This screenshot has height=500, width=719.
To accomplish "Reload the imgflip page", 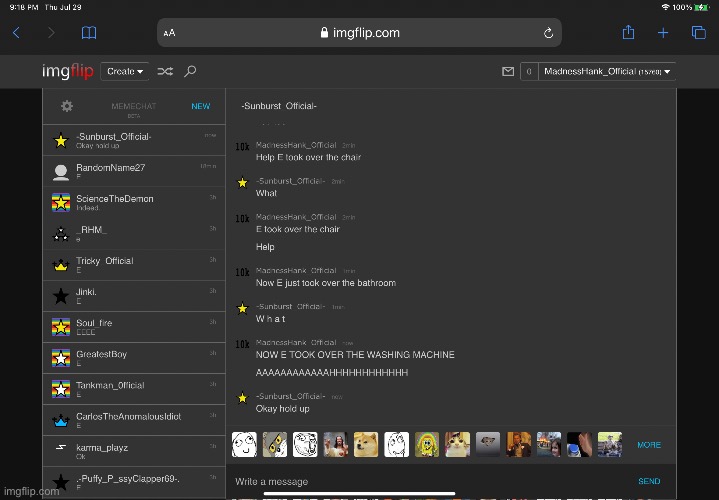I will click(548, 33).
